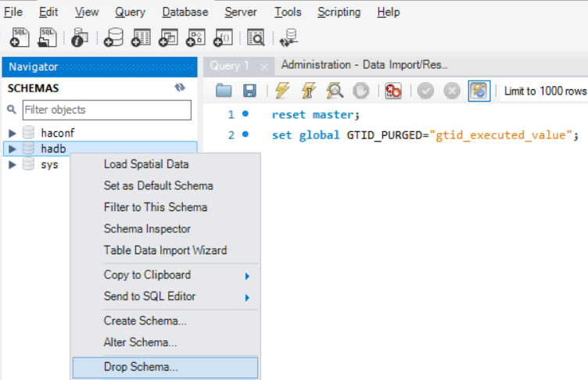This screenshot has height=380, width=588.
Task: Save the script with the floppy disk icon
Action: click(x=250, y=91)
